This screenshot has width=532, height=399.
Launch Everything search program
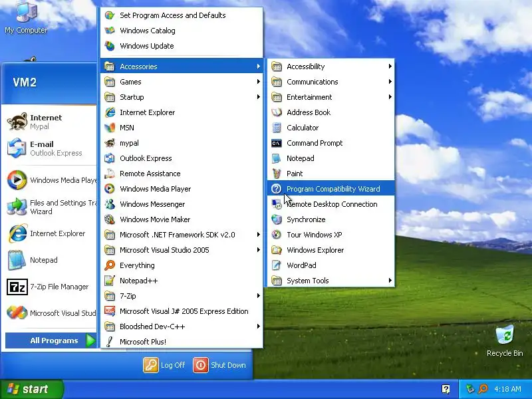click(x=182, y=265)
